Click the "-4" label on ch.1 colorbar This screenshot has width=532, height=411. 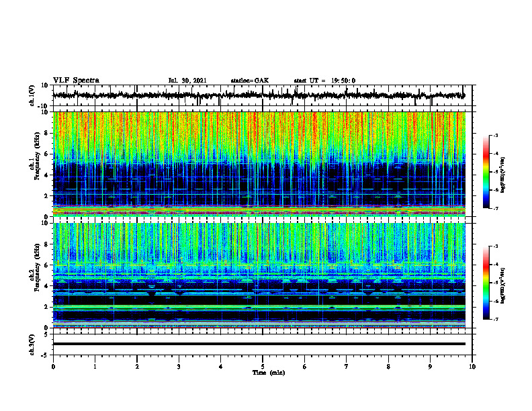coord(496,154)
